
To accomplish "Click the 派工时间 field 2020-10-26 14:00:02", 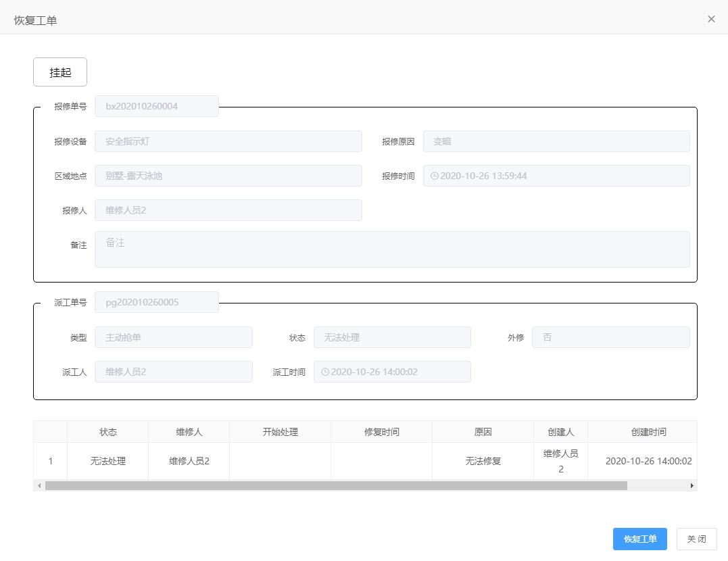I will [x=392, y=372].
